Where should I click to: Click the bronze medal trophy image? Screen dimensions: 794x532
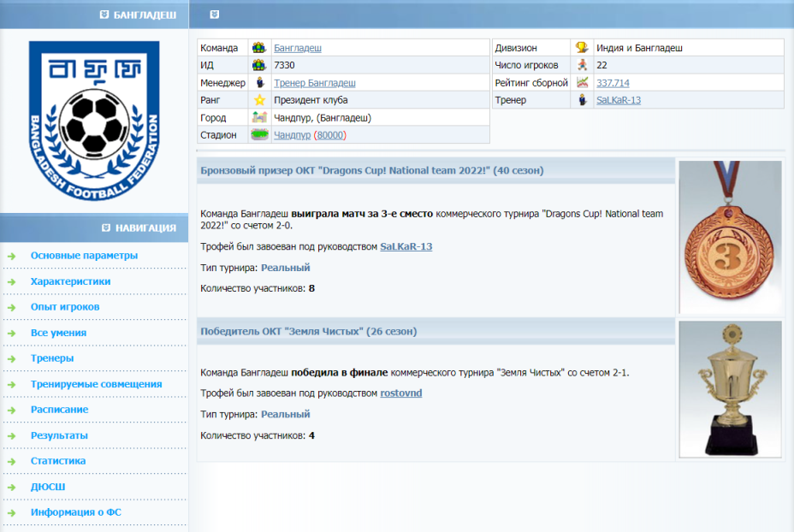[x=730, y=237]
